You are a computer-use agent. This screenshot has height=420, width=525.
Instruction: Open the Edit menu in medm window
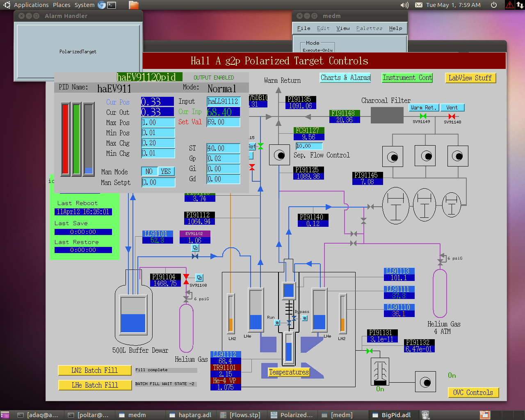tap(323, 28)
